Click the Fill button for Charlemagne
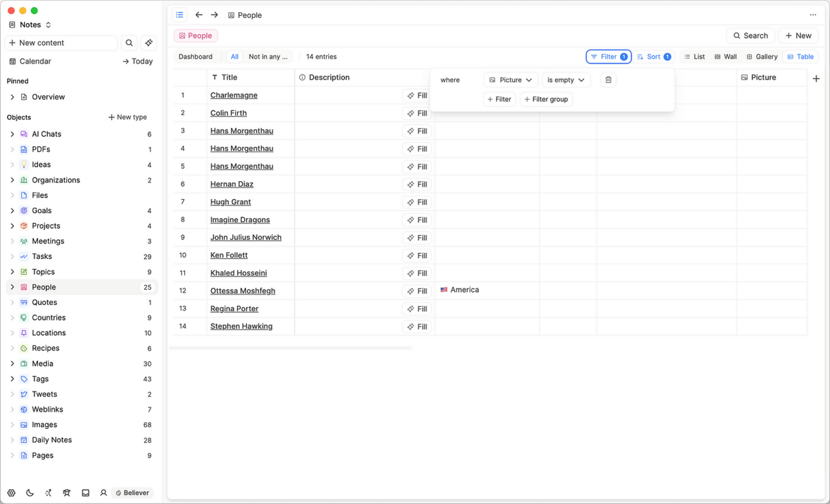 coord(417,96)
